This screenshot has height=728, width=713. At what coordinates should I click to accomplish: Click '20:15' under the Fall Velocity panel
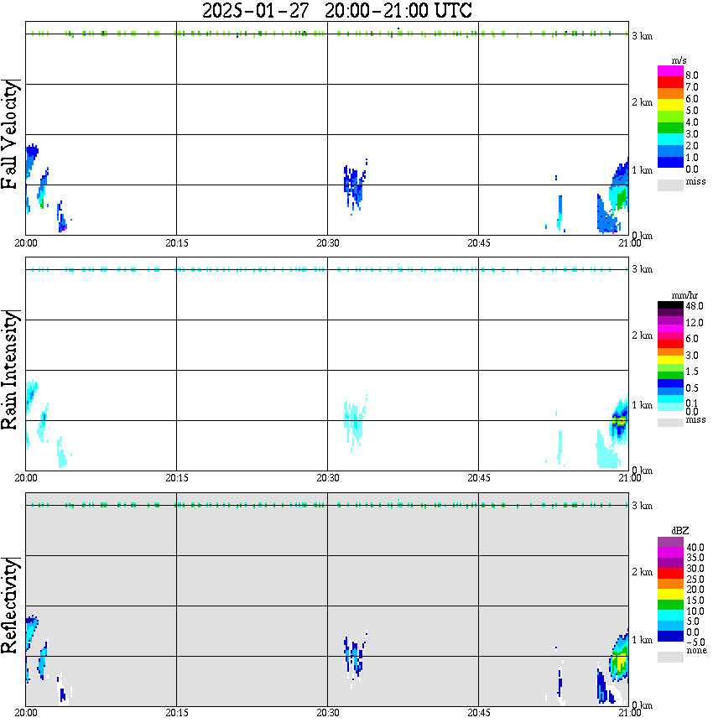[177, 243]
